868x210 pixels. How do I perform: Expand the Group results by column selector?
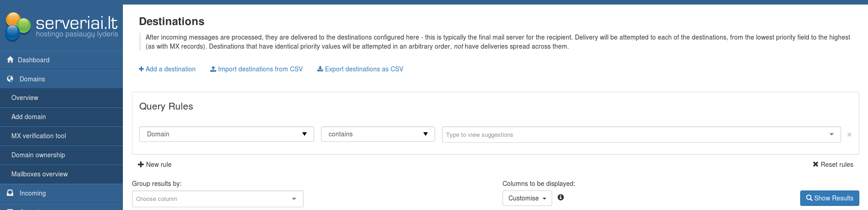click(218, 199)
